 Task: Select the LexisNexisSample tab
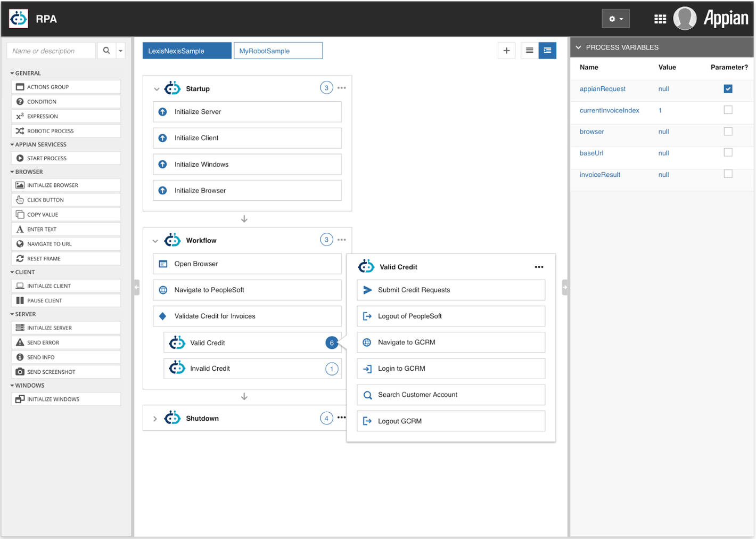(187, 51)
